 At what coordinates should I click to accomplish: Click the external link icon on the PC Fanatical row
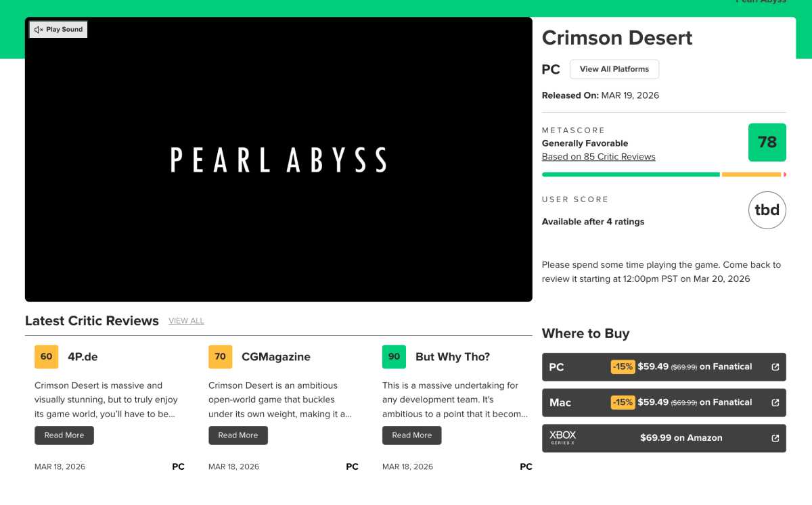(x=774, y=366)
